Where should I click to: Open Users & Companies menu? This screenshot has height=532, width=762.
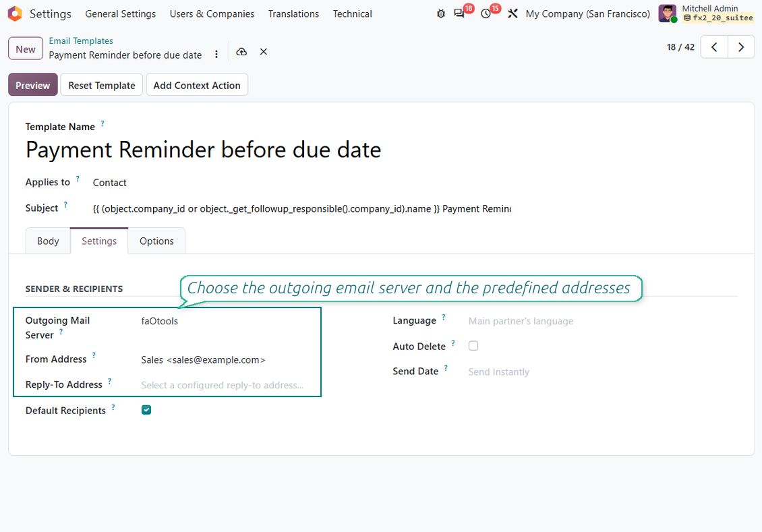coord(212,13)
